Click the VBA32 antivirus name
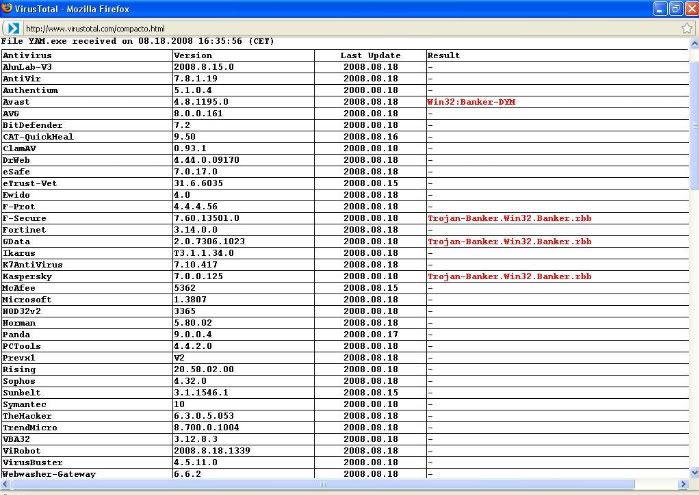 coord(16,439)
